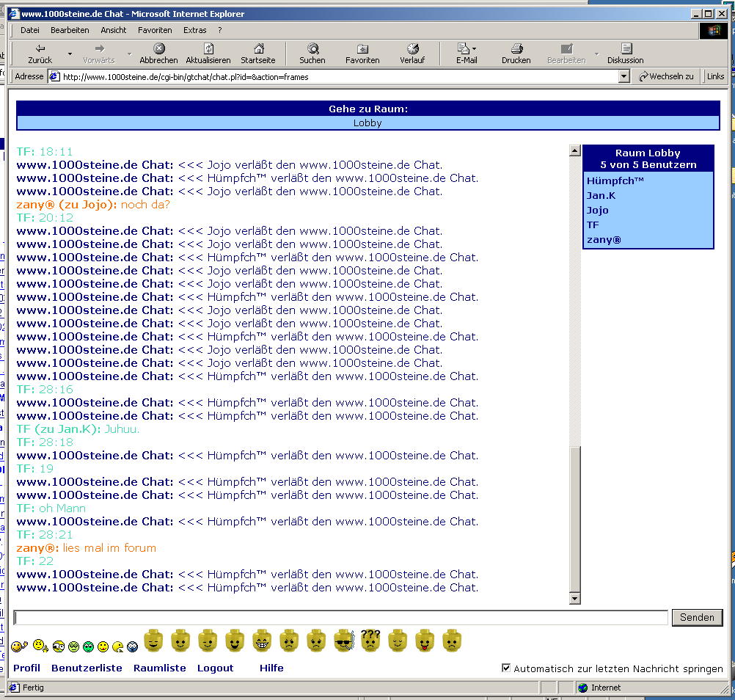Image resolution: width=735 pixels, height=700 pixels.
Task: Click the Drucken printer icon
Action: (516, 48)
